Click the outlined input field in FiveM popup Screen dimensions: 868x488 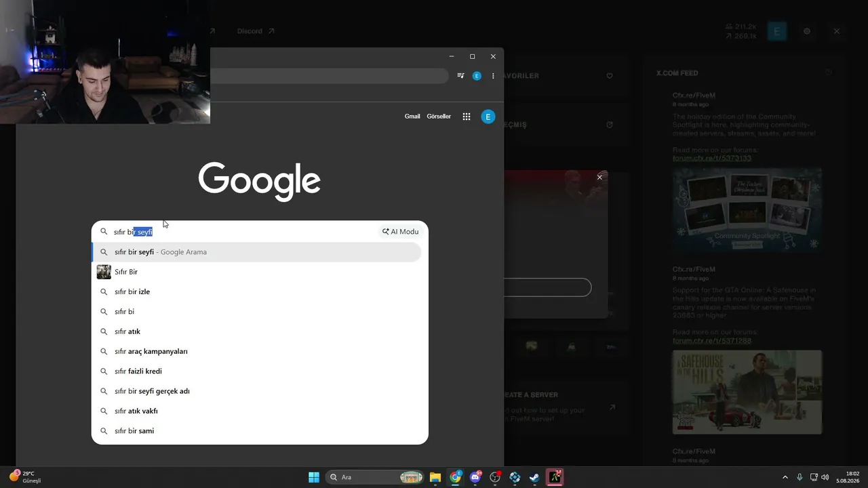[x=547, y=287]
